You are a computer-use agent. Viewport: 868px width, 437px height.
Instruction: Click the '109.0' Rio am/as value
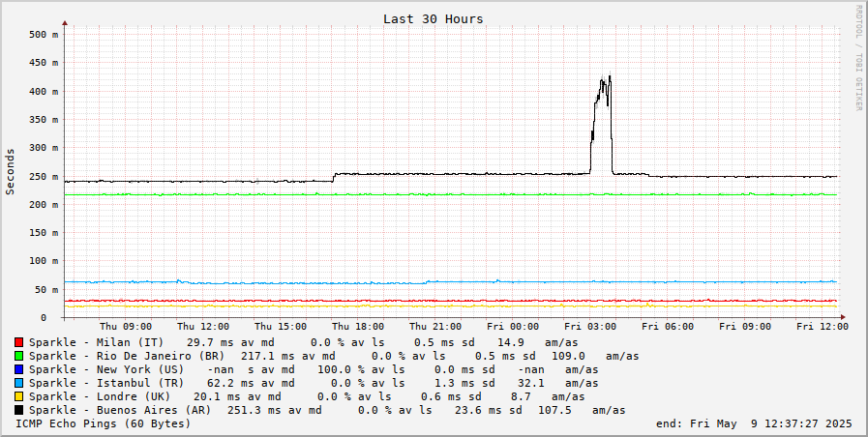point(569,356)
